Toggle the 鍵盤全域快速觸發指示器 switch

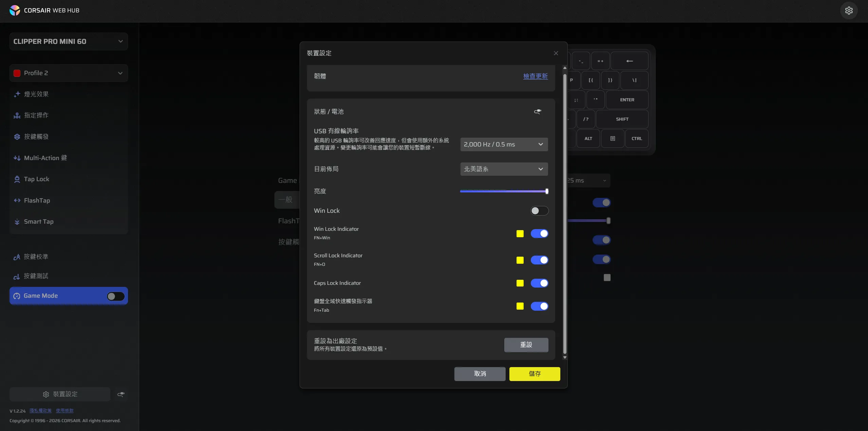pos(539,306)
